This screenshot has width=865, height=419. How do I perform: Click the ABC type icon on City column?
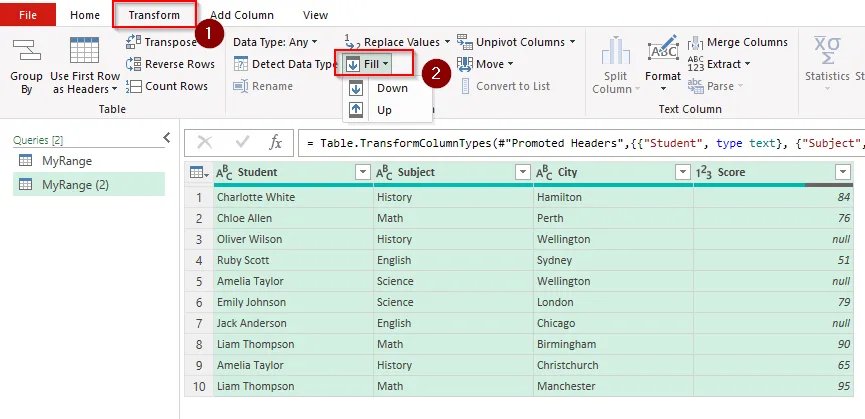(x=544, y=173)
